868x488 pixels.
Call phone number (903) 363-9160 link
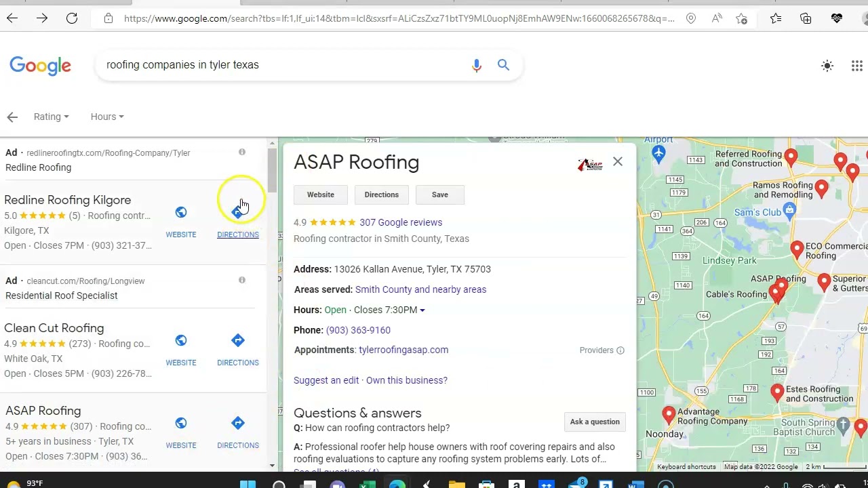pyautogui.click(x=358, y=330)
